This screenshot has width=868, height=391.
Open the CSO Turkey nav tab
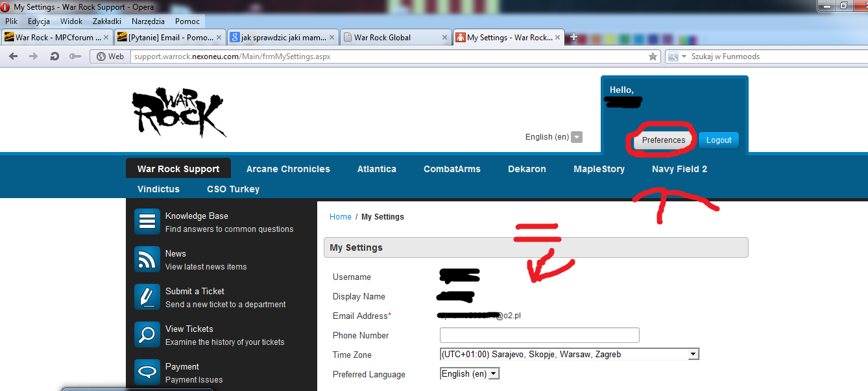pos(233,189)
